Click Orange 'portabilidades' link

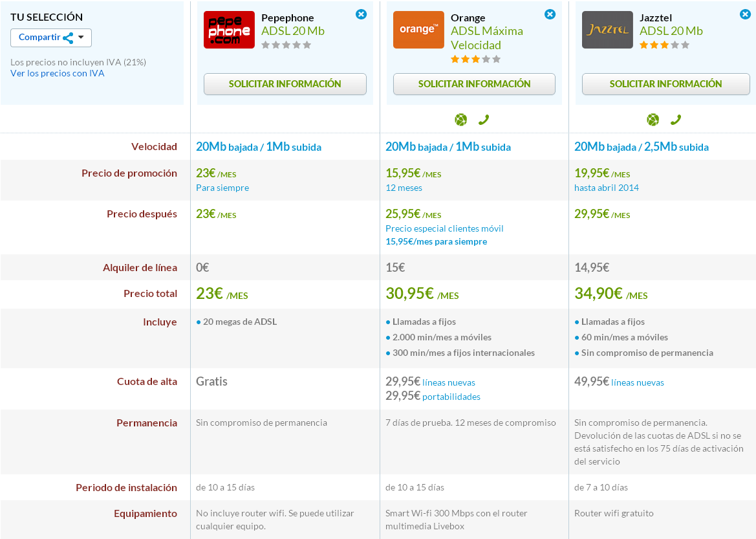click(451, 397)
